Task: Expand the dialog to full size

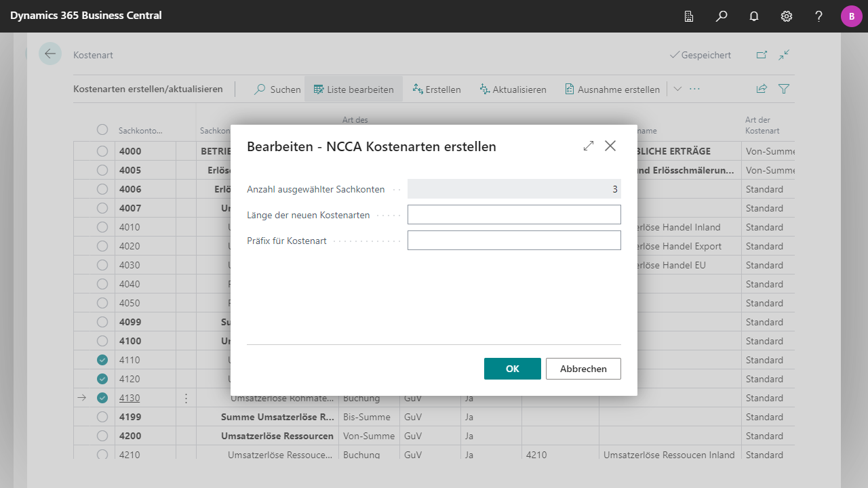Action: click(589, 146)
